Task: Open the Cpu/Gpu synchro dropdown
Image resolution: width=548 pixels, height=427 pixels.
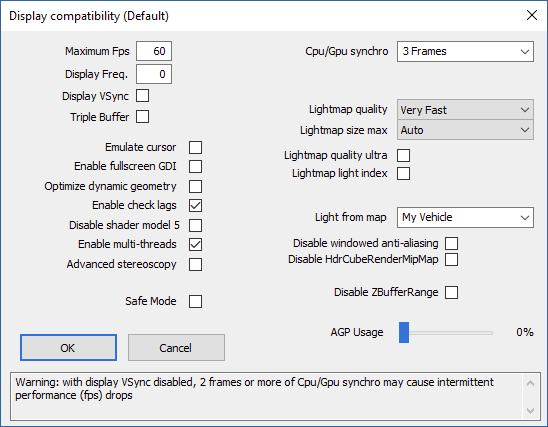Action: point(465,51)
